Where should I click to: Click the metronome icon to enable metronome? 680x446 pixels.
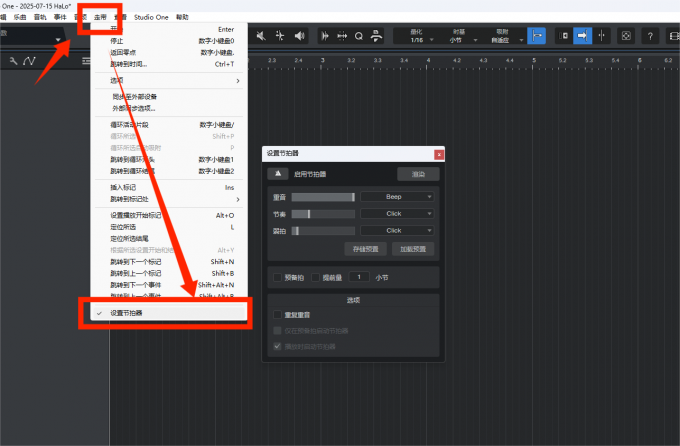tap(278, 174)
